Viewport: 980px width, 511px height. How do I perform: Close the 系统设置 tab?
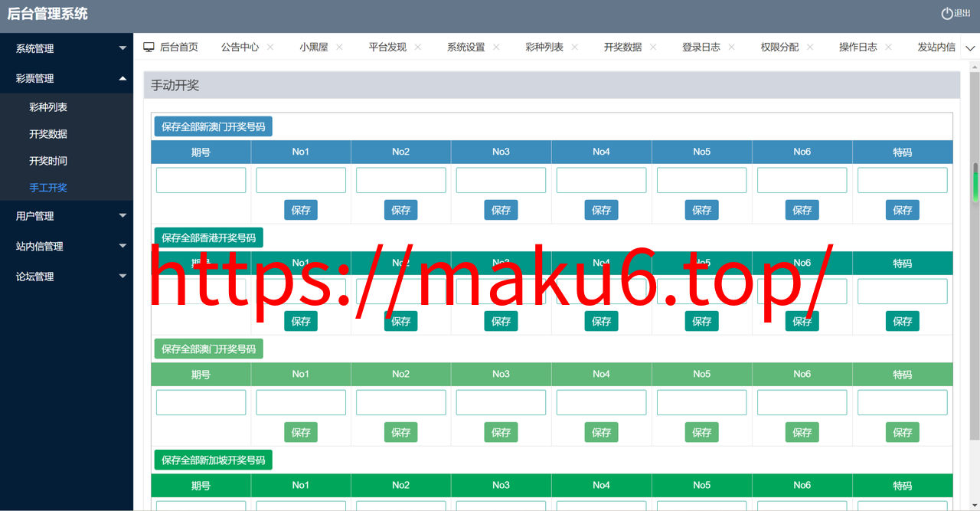pyautogui.click(x=496, y=47)
